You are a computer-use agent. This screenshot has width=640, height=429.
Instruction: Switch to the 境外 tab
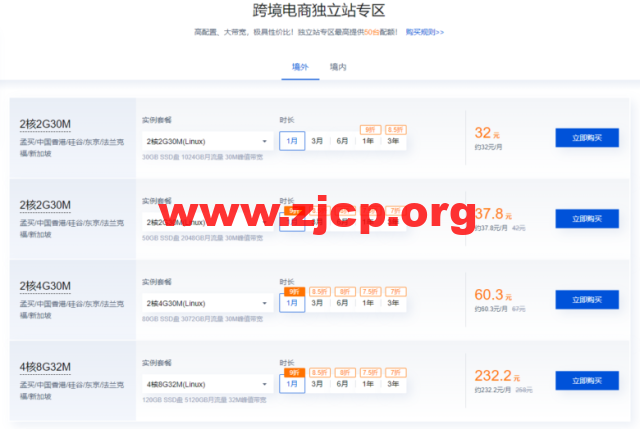pyautogui.click(x=300, y=67)
